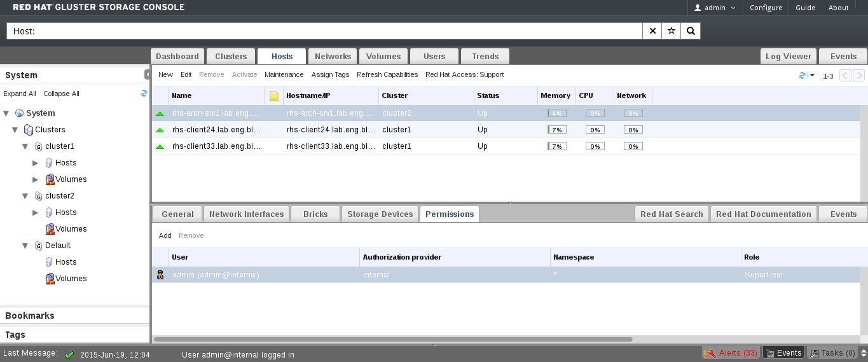Click Collapse All in the System panel

coord(61,94)
